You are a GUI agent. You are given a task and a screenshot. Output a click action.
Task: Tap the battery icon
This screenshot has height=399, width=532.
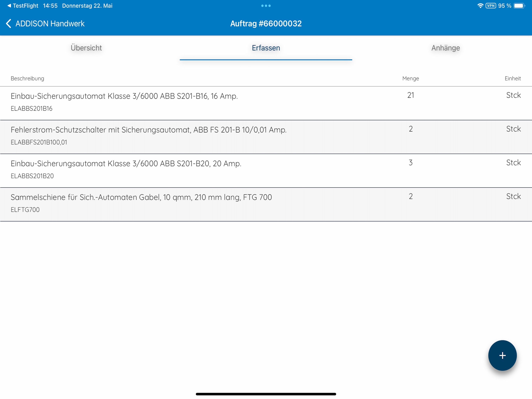point(519,5)
